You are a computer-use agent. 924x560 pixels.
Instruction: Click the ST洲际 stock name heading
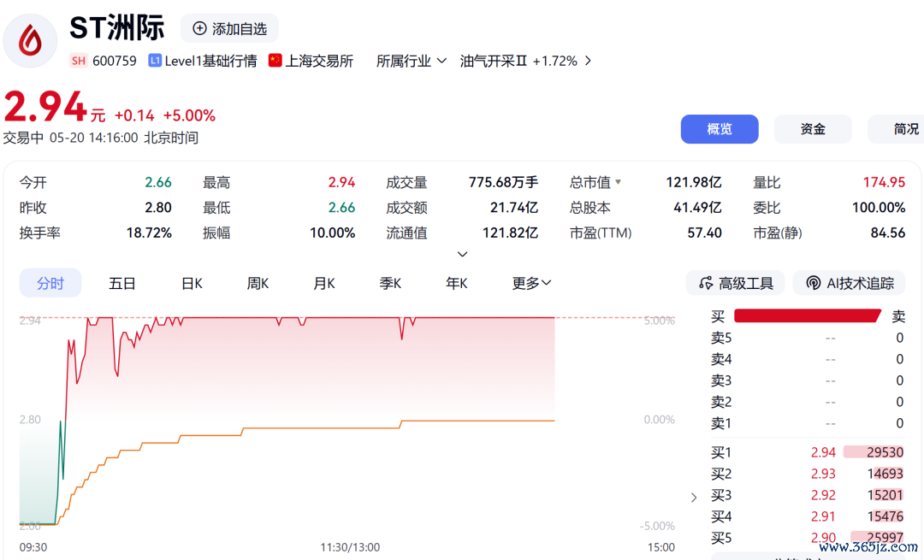pos(116,27)
